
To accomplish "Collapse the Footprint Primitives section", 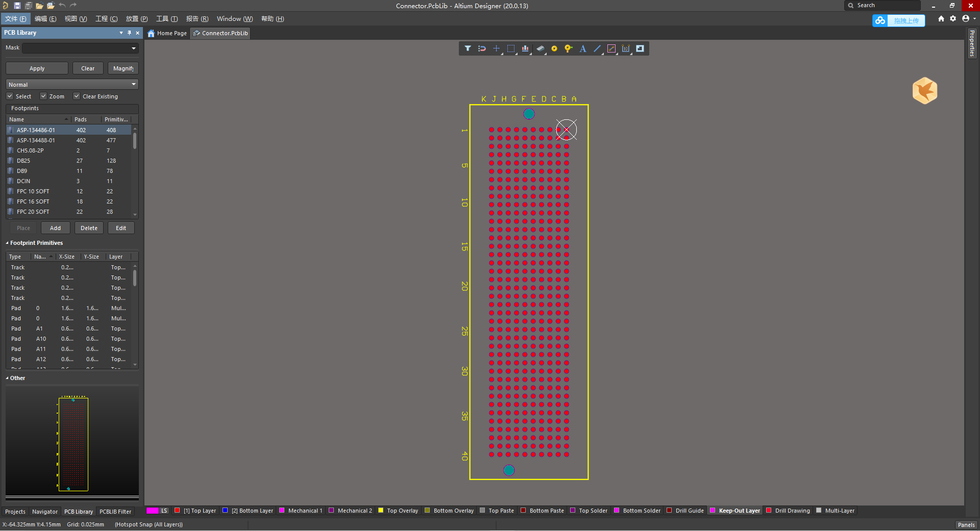I will tap(7, 243).
